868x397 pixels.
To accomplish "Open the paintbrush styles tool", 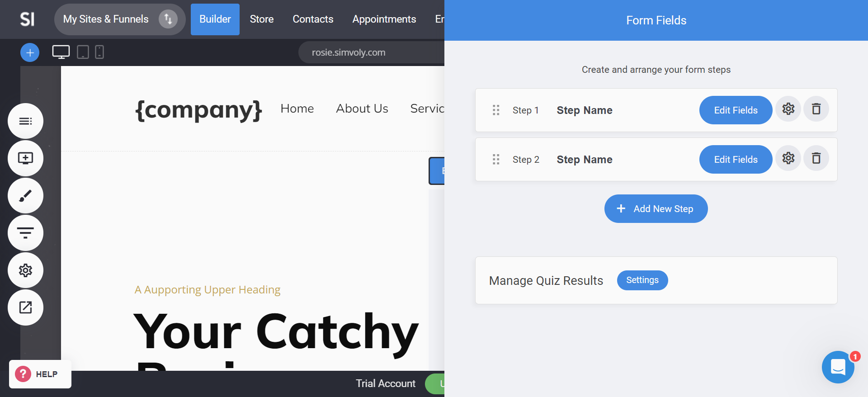I will 25,196.
